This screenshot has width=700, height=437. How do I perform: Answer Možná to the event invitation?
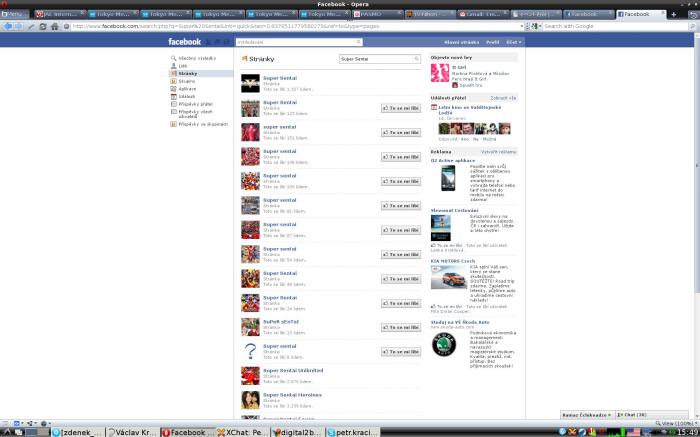[489, 139]
